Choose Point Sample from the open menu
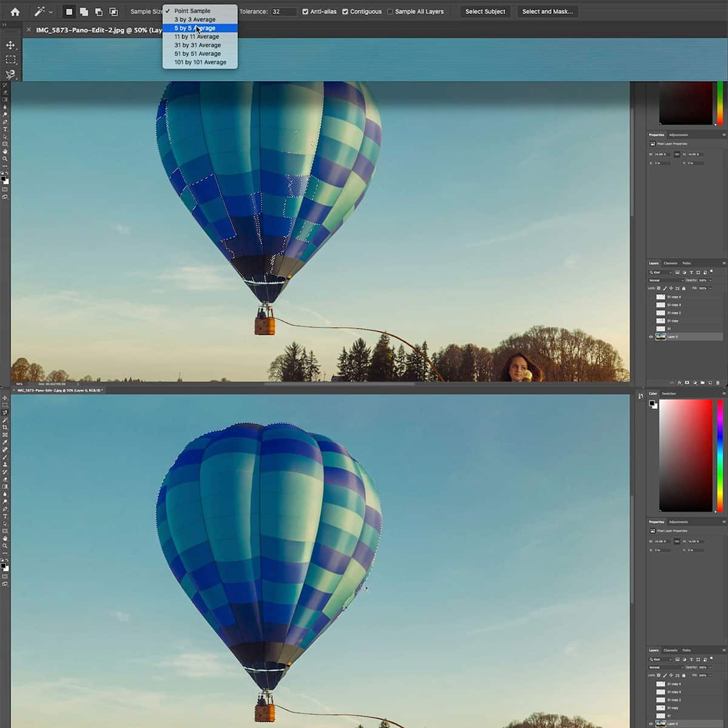The image size is (728, 728). click(x=192, y=10)
